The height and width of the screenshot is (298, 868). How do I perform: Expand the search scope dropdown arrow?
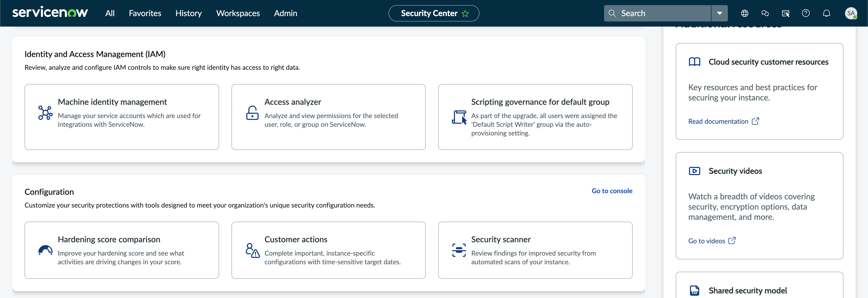coord(719,13)
